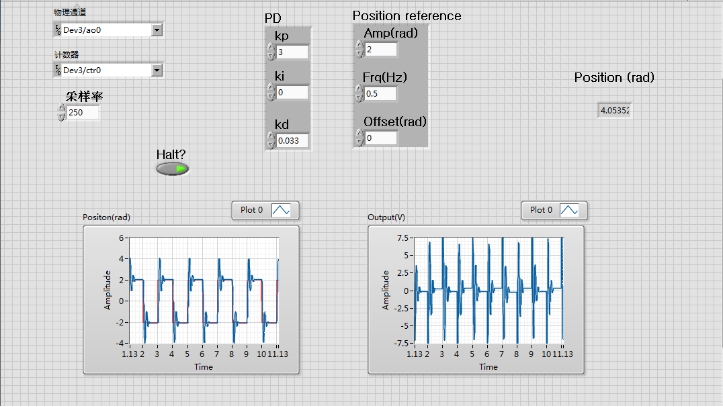This screenshot has width=723, height=407.
Task: Click the I/O icon of the Dev3/ao0 channel
Action: [x=58, y=31]
